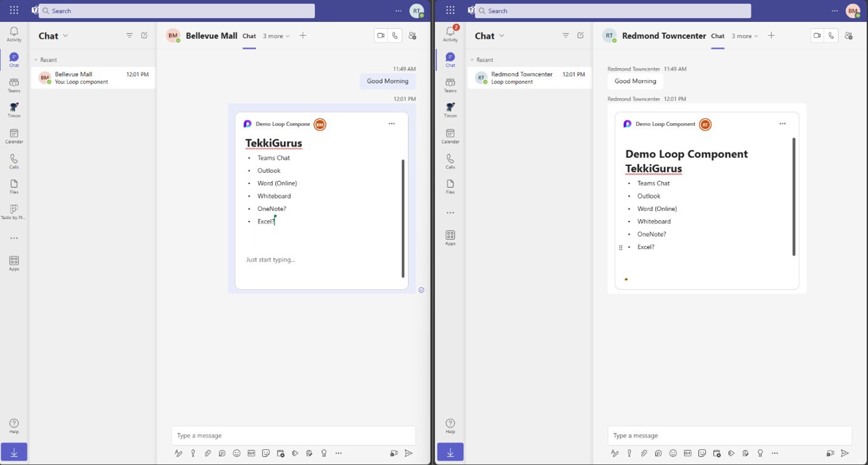
Task: Open '3 more' tabs dropdown in Bellevue Mall chat
Action: 276,36
